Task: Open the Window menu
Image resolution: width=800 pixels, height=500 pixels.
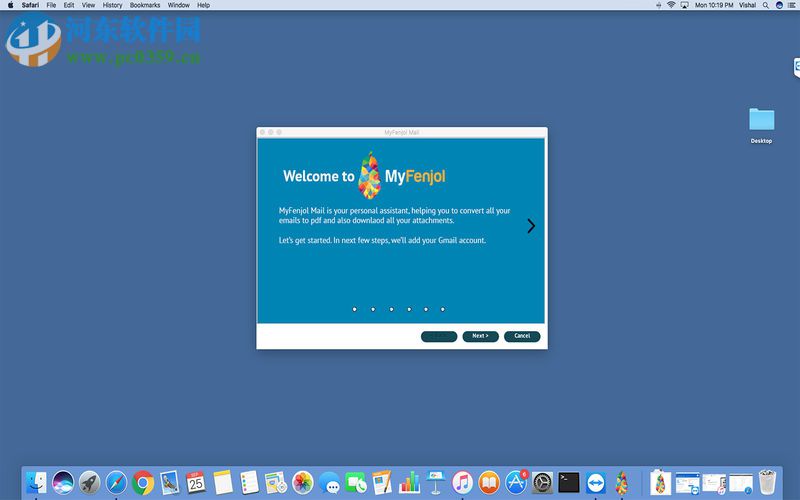Action: [x=179, y=5]
